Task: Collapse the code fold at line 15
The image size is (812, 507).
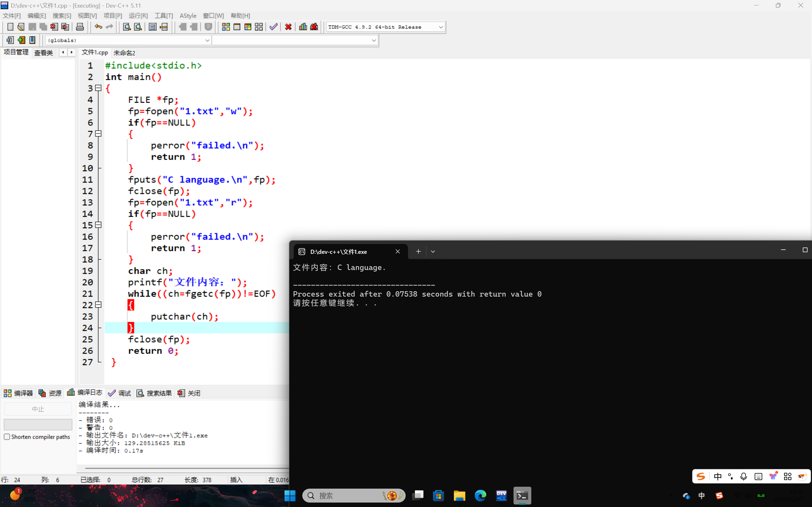Action: 98,225
